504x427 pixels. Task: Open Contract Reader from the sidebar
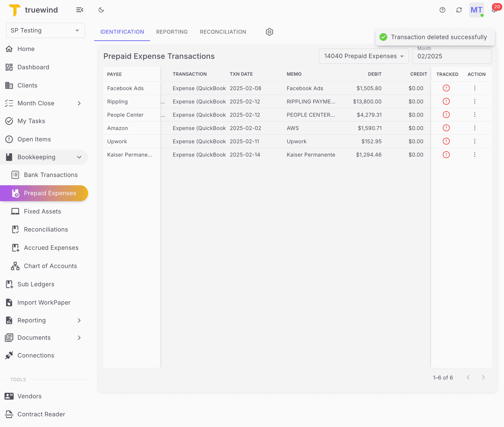(x=41, y=414)
